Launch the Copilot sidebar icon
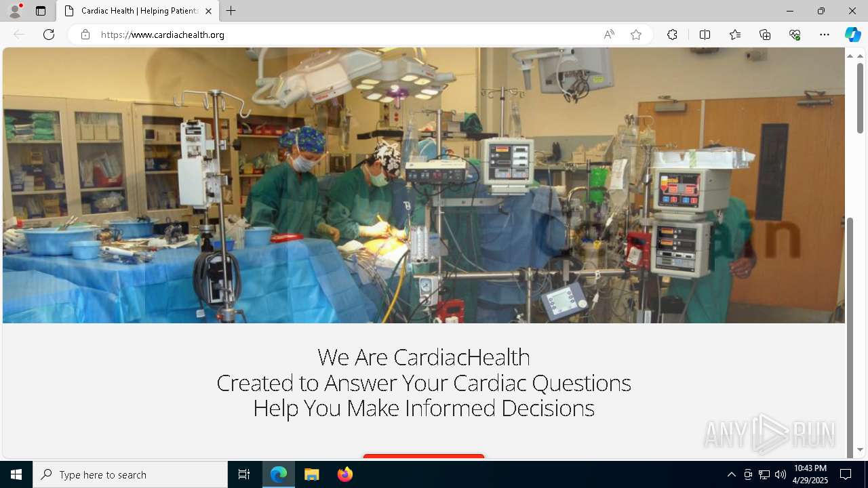 tap(853, 35)
